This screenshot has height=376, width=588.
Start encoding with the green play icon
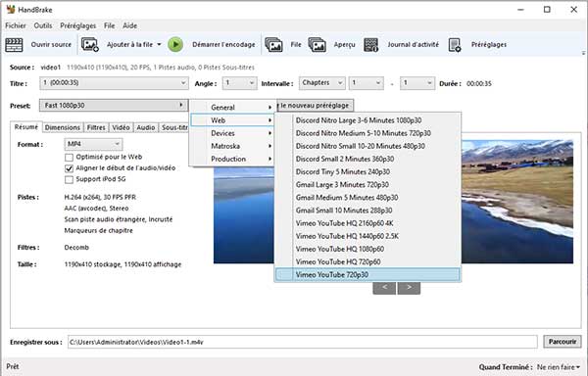click(x=175, y=45)
